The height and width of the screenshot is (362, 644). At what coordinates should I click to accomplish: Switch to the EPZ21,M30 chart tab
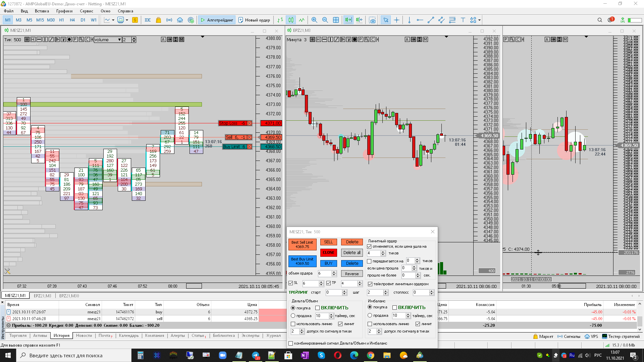[69, 296]
